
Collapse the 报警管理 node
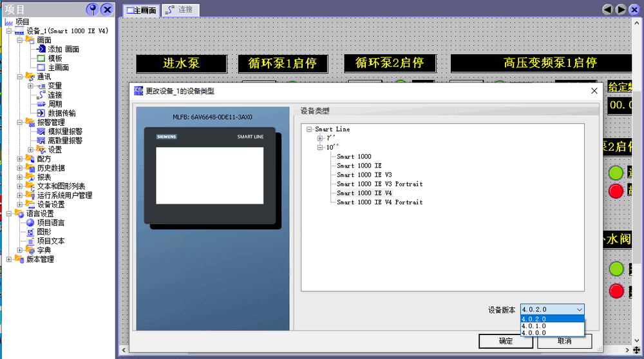tap(20, 122)
